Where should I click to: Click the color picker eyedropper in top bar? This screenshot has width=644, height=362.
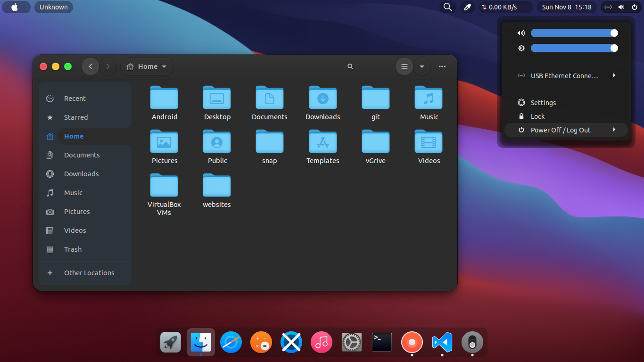(468, 7)
